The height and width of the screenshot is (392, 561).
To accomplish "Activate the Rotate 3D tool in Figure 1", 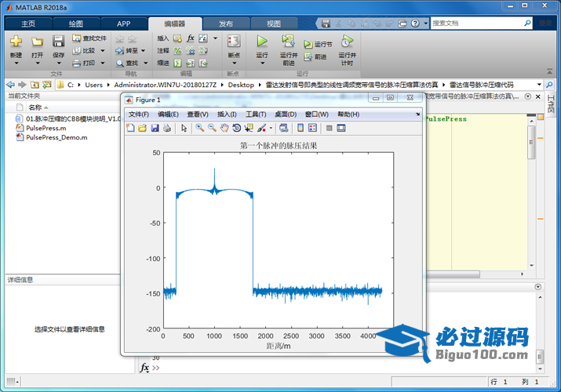I will coord(236,128).
